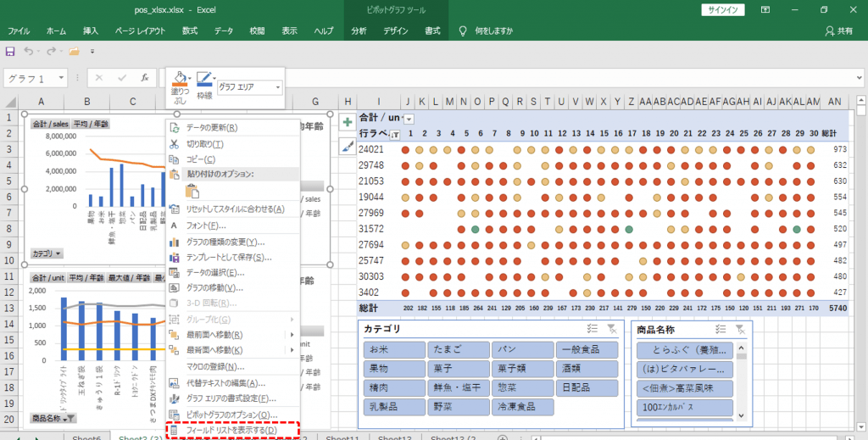Open the ファイル tab
This screenshot has height=440, width=868.
click(19, 31)
